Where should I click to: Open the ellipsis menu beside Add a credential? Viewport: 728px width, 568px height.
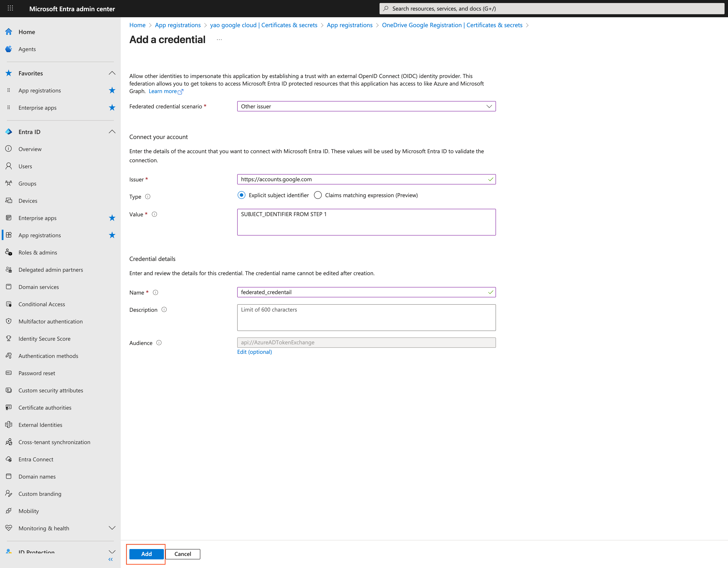(219, 39)
